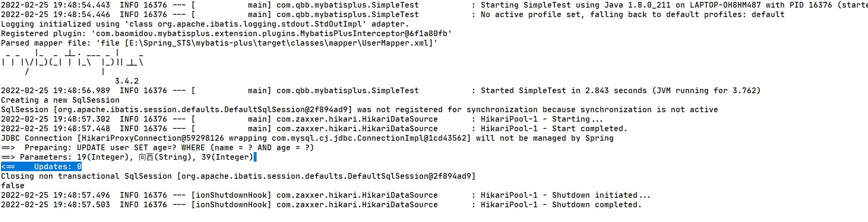Click the "Preparing: UPDATE user SET" SQL line
868x222 pixels.
tap(157, 148)
